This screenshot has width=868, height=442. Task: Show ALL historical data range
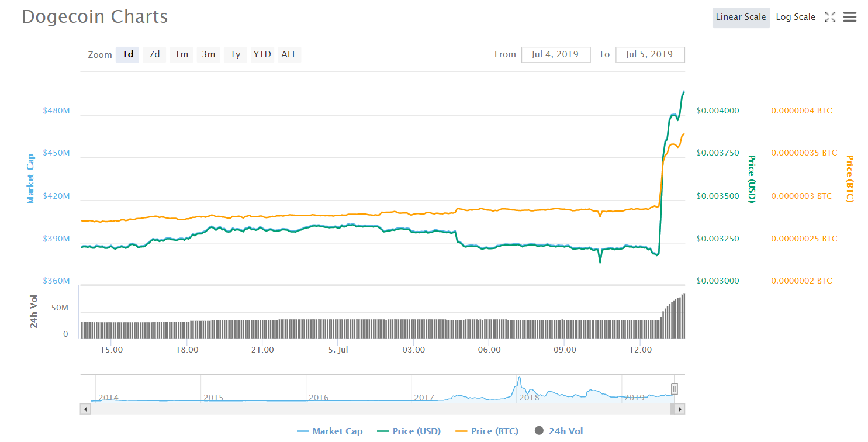click(x=289, y=54)
